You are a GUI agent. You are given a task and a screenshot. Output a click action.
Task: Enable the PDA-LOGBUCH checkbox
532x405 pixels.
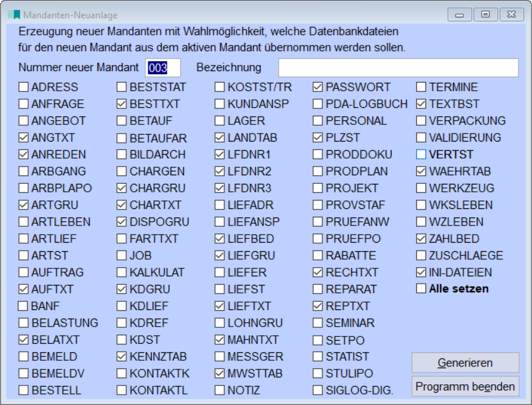pos(318,104)
